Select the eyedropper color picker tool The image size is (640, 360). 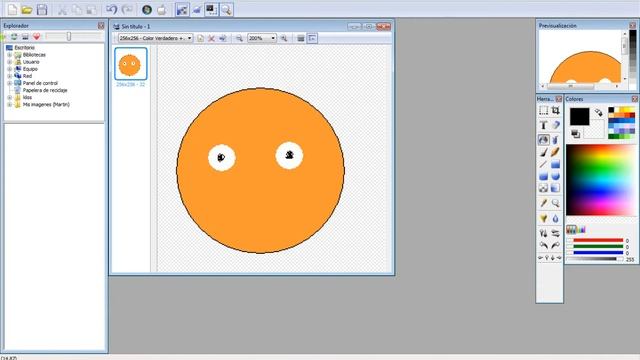tap(543, 203)
